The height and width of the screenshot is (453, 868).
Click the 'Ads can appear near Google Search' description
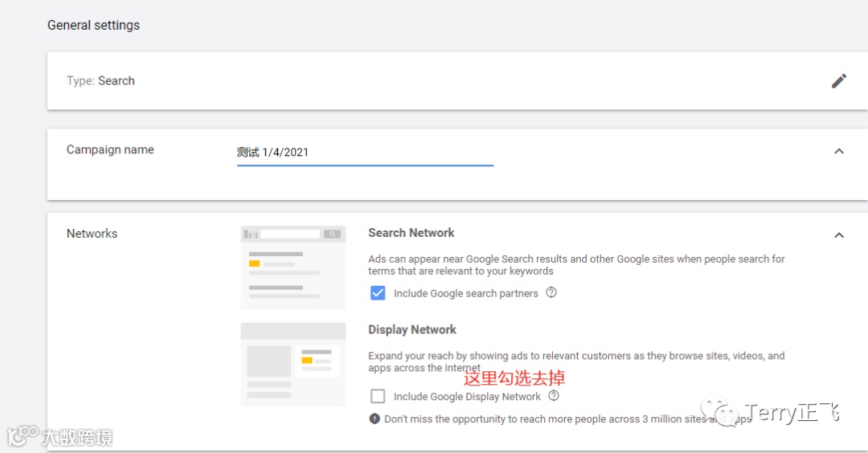click(576, 265)
